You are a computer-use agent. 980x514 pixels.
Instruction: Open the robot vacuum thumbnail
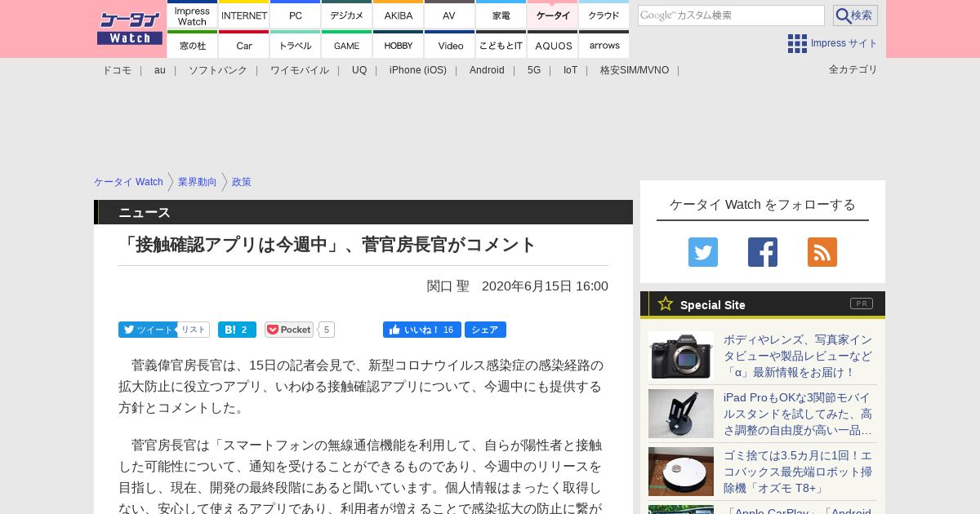click(681, 472)
